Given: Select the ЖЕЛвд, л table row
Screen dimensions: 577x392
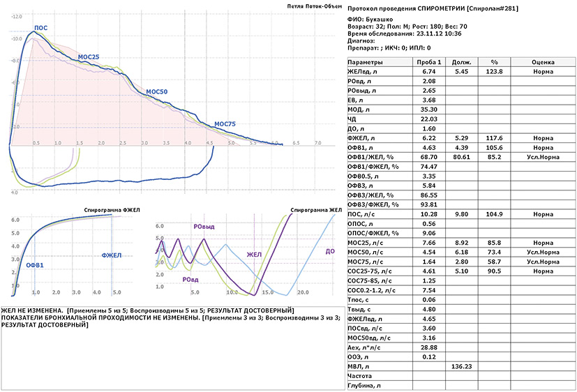Looking at the screenshot, I should [x=461, y=71].
